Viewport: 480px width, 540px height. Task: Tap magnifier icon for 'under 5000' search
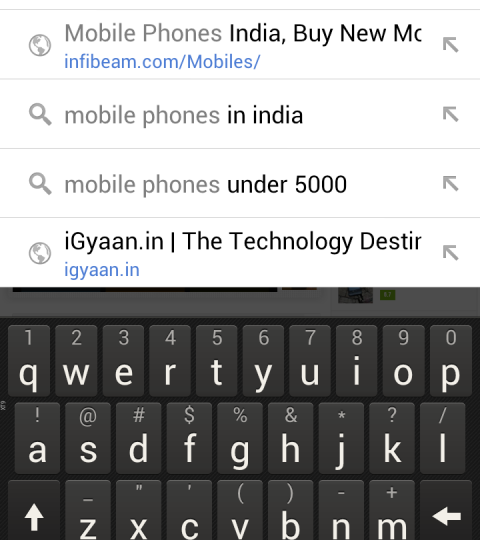coord(40,184)
